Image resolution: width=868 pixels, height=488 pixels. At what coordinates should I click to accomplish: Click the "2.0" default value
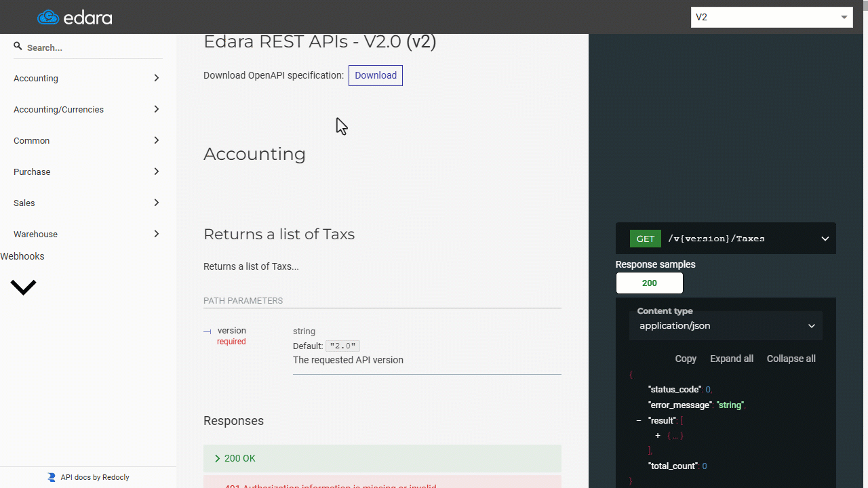click(342, 346)
